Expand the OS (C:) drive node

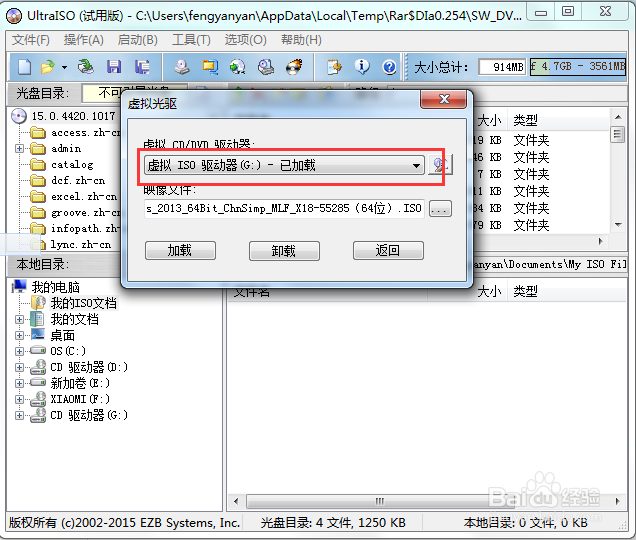click(x=19, y=351)
